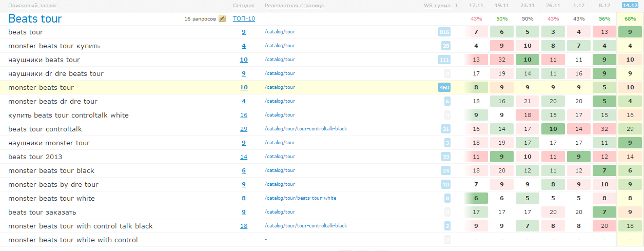The image size is (644, 251).
Task: Select the keyword monster beats tour white
Action: 51,198
